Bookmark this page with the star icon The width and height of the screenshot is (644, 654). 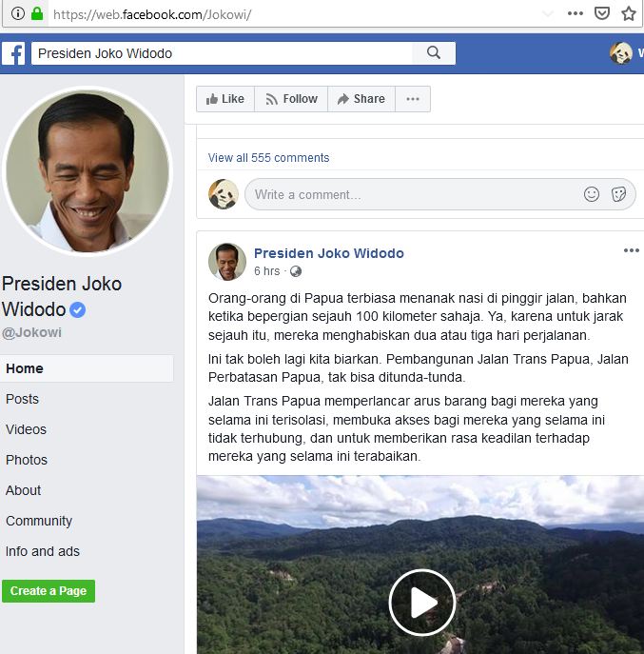click(629, 13)
